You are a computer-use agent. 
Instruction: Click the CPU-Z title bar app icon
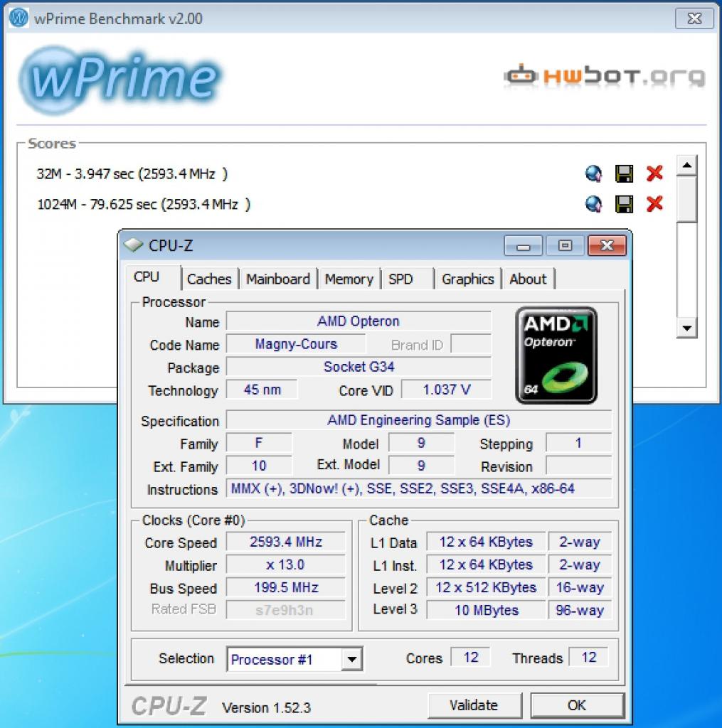[133, 245]
